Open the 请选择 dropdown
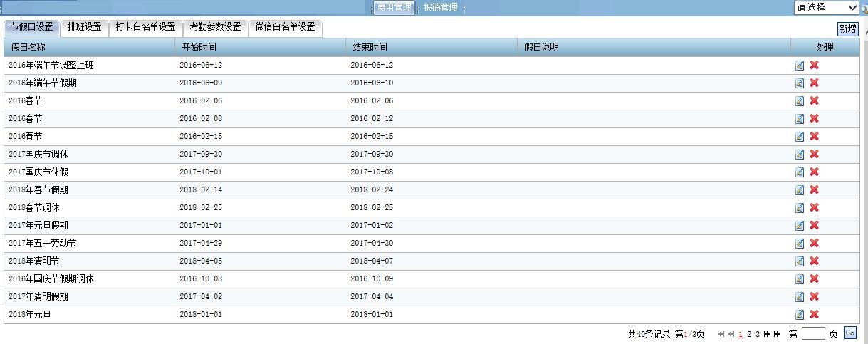 pyautogui.click(x=826, y=8)
